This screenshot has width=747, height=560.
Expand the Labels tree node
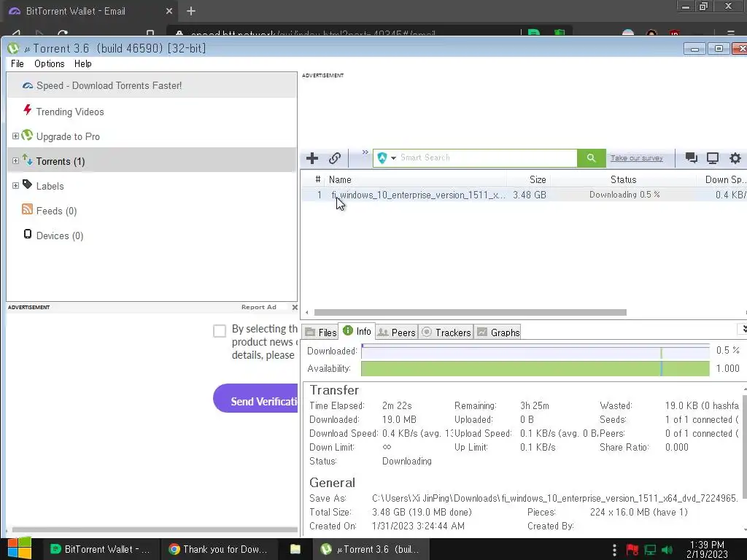[x=15, y=186]
